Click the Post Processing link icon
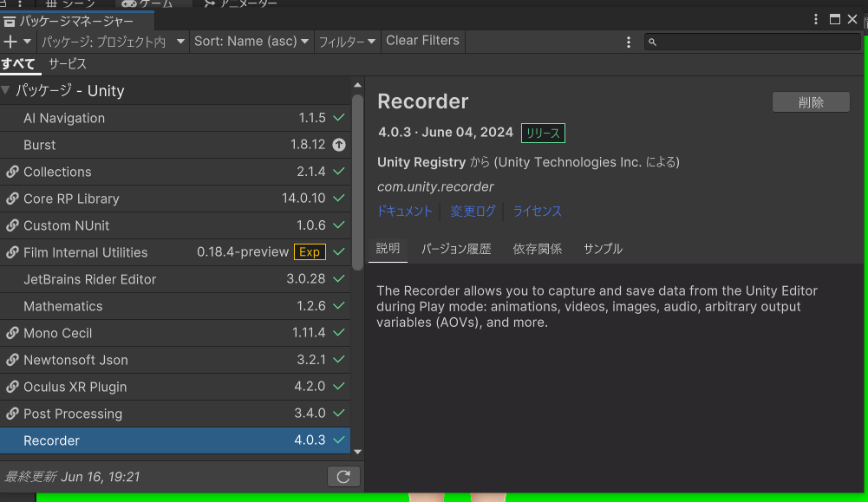Screen dimensions: 868x502 coord(12,414)
